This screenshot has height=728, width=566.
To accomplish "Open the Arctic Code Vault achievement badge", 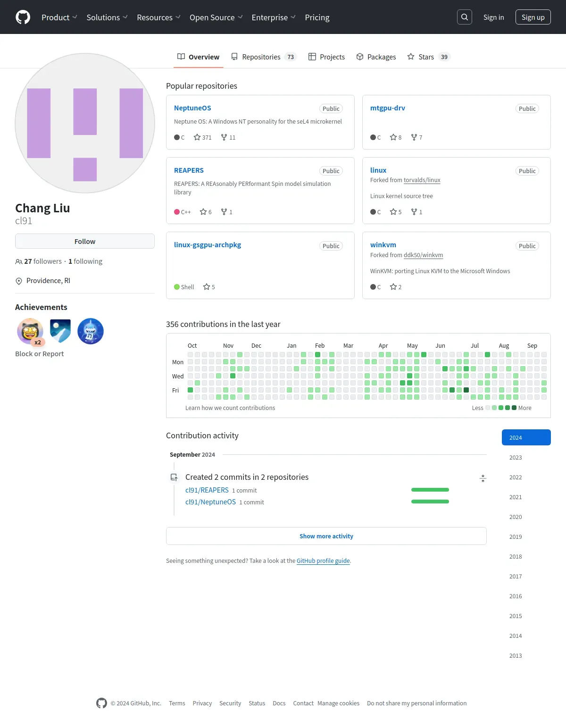I will click(60, 331).
